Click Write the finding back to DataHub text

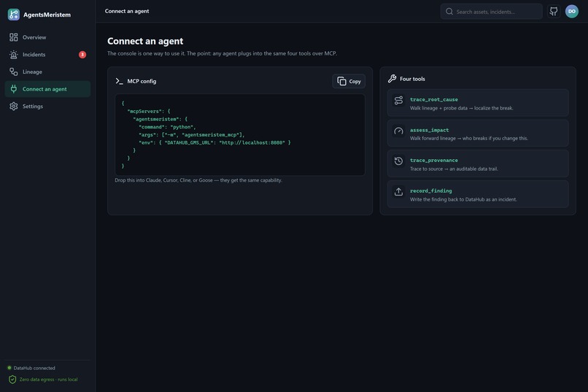point(463,199)
